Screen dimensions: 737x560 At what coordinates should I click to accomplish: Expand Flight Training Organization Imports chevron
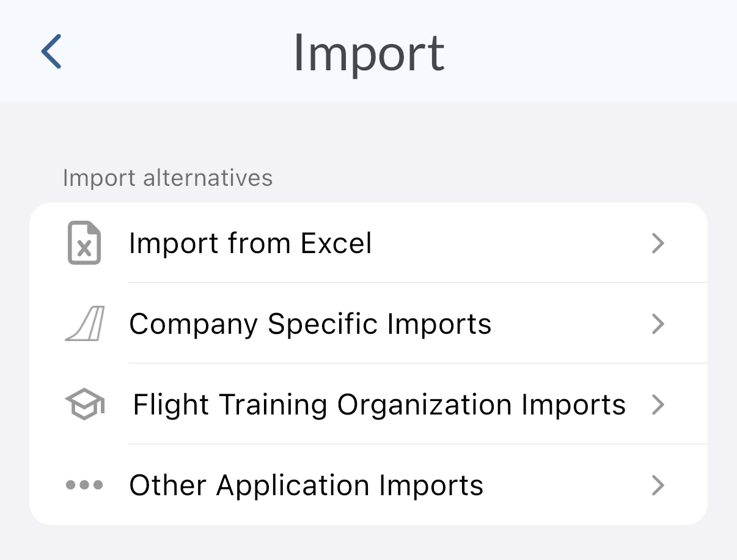(658, 405)
